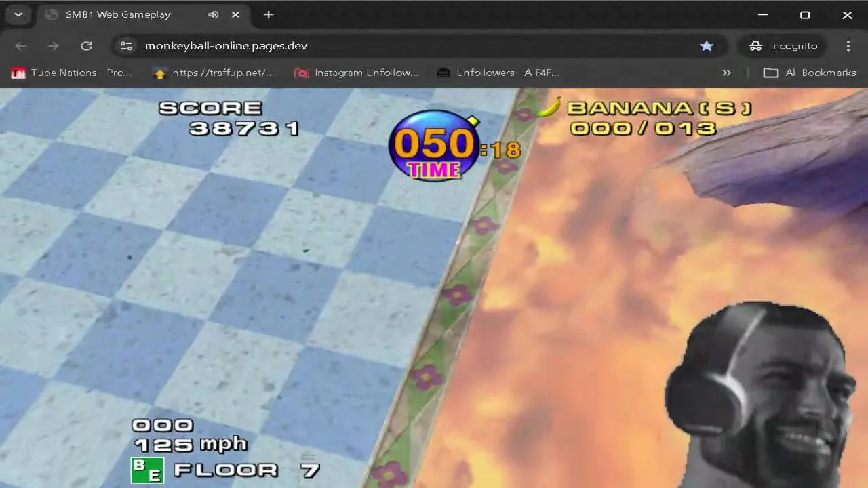Viewport: 868px width, 488px height.
Task: Open the All Bookmarks folder
Action: click(810, 73)
